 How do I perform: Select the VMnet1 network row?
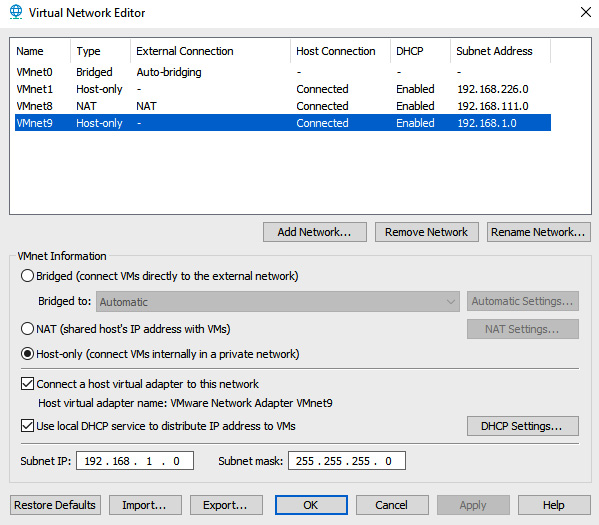283,89
